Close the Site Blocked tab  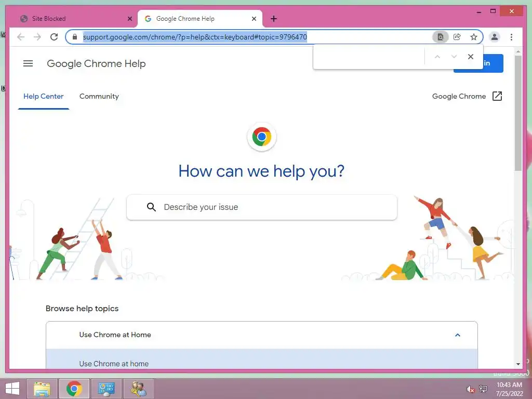coord(129,19)
